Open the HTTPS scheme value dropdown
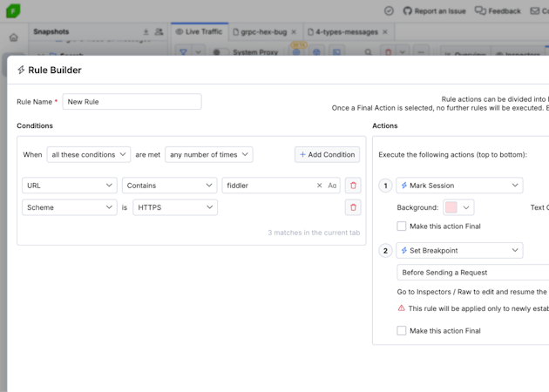This screenshot has width=549, height=392. point(175,207)
